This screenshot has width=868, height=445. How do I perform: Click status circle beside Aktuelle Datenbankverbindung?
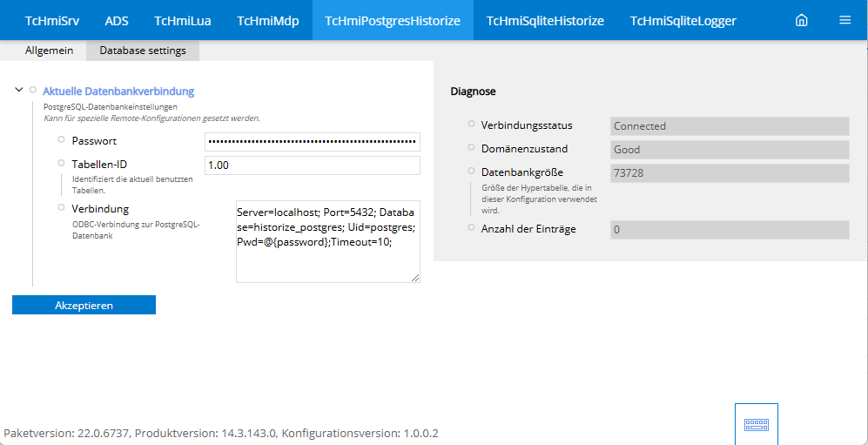33,90
